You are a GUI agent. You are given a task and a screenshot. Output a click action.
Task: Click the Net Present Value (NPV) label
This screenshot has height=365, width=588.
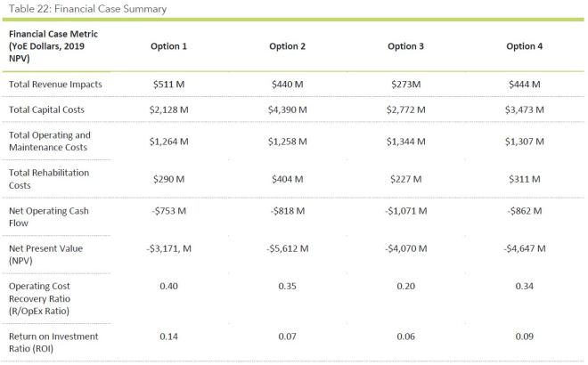[45, 254]
